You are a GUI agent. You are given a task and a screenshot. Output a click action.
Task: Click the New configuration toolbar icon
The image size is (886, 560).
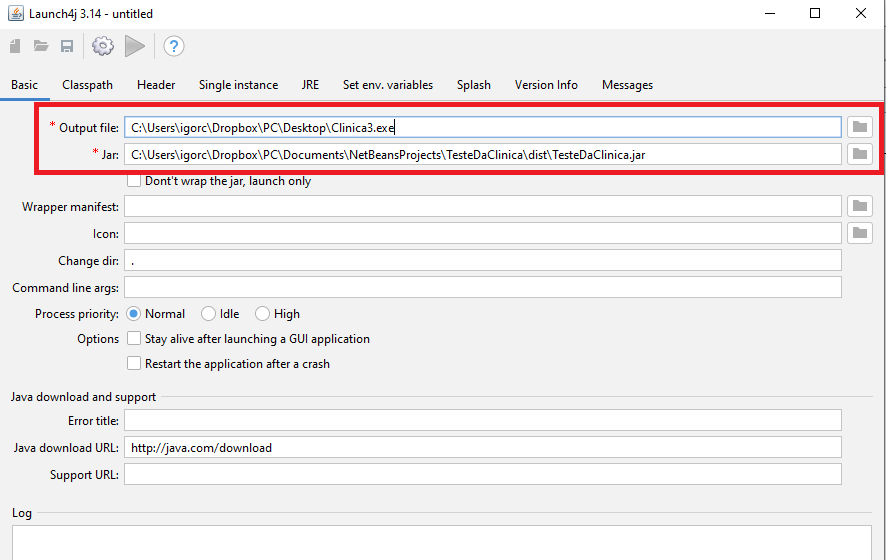[x=15, y=46]
